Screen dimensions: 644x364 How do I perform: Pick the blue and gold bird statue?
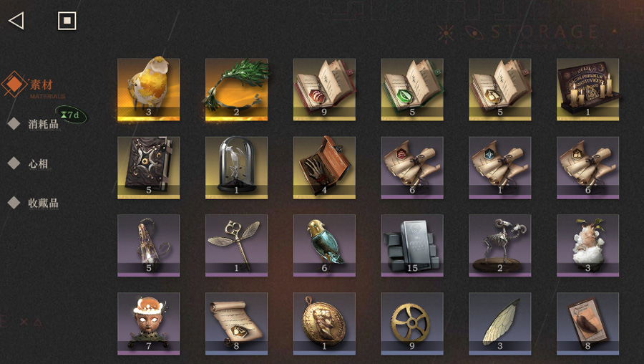[x=324, y=246]
